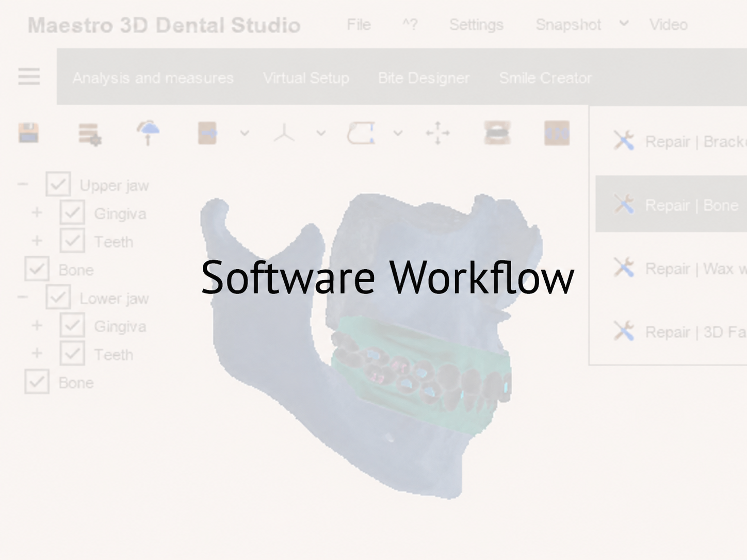Image resolution: width=747 pixels, height=560 pixels.
Task: Toggle Teeth checkbox under Upper jaw
Action: [72, 240]
